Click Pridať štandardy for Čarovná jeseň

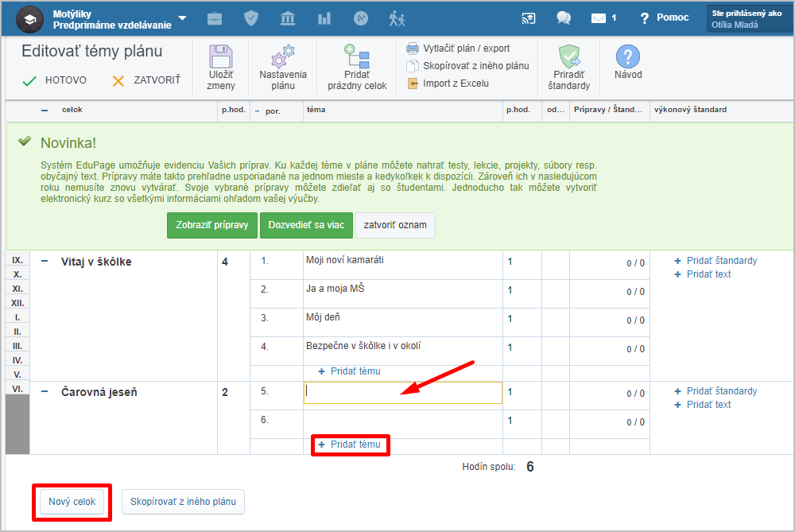[716, 391]
